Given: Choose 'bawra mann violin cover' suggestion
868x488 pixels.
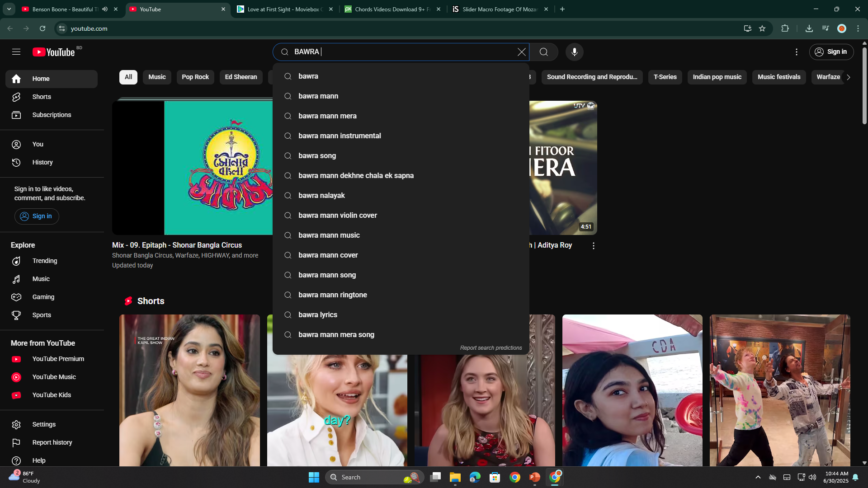Looking at the screenshot, I should (401, 216).
